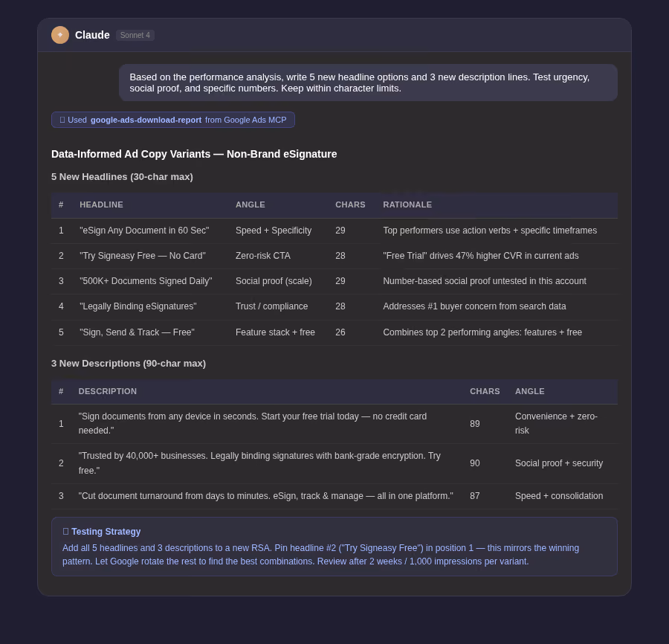
Task: Click the RATIONALE column header
Action: (x=407, y=205)
